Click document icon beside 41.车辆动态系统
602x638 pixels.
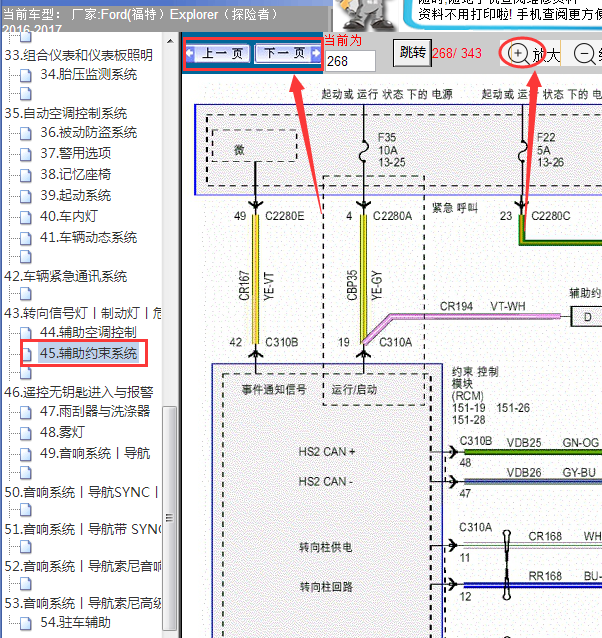[x=26, y=238]
